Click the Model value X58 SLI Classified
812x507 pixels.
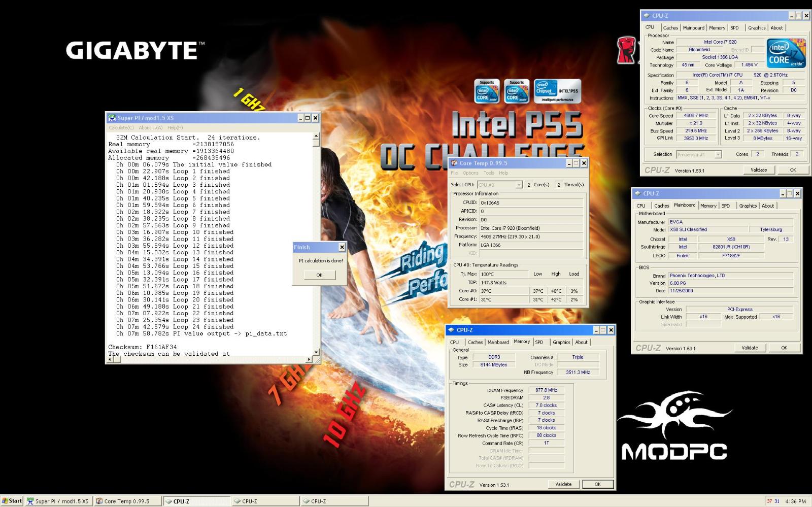709,229
